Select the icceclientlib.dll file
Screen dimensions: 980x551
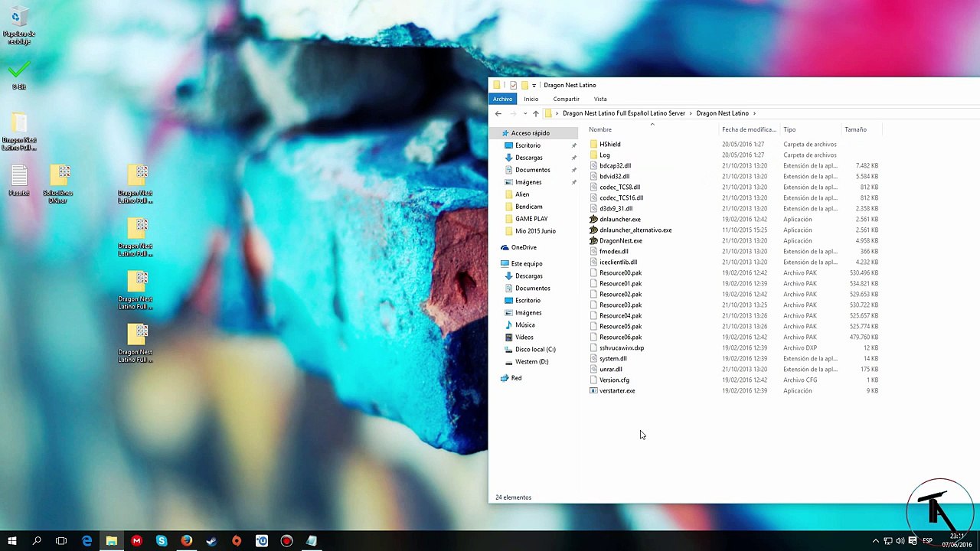pos(619,262)
